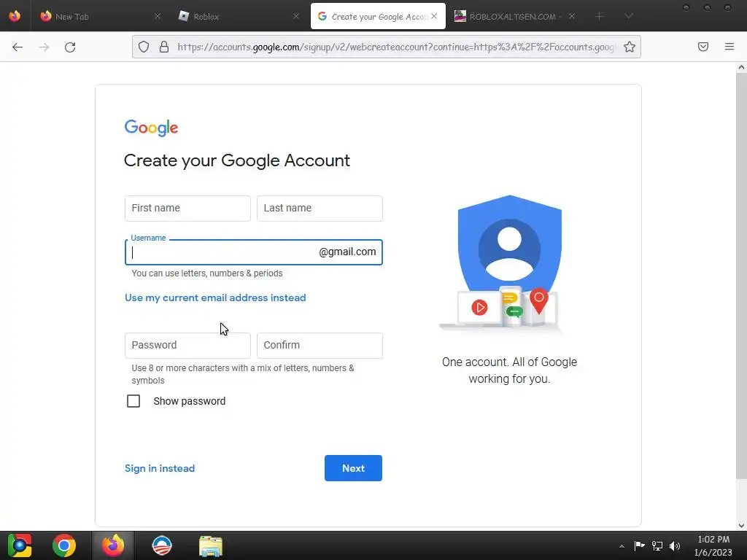Focus the First name field
This screenshot has height=560, width=747.
tap(187, 208)
